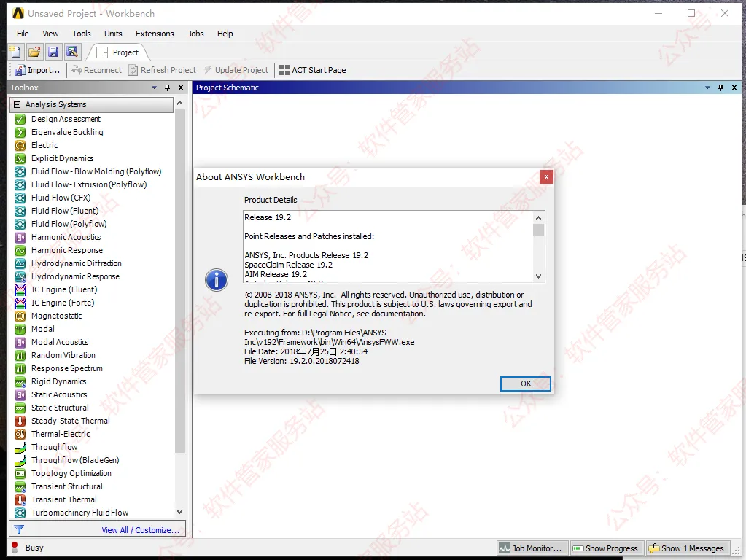746x560 pixels.
Task: Click the Save As toolbar icon
Action: [x=72, y=52]
